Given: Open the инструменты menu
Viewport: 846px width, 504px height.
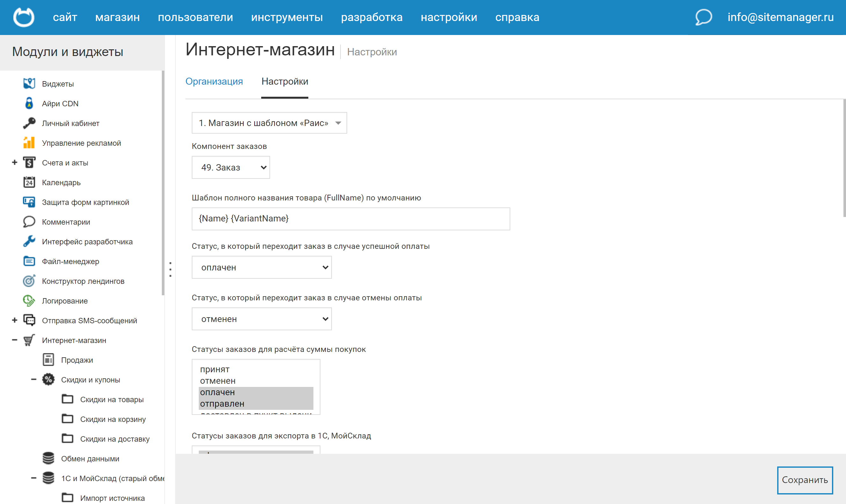Looking at the screenshot, I should pyautogui.click(x=287, y=17).
